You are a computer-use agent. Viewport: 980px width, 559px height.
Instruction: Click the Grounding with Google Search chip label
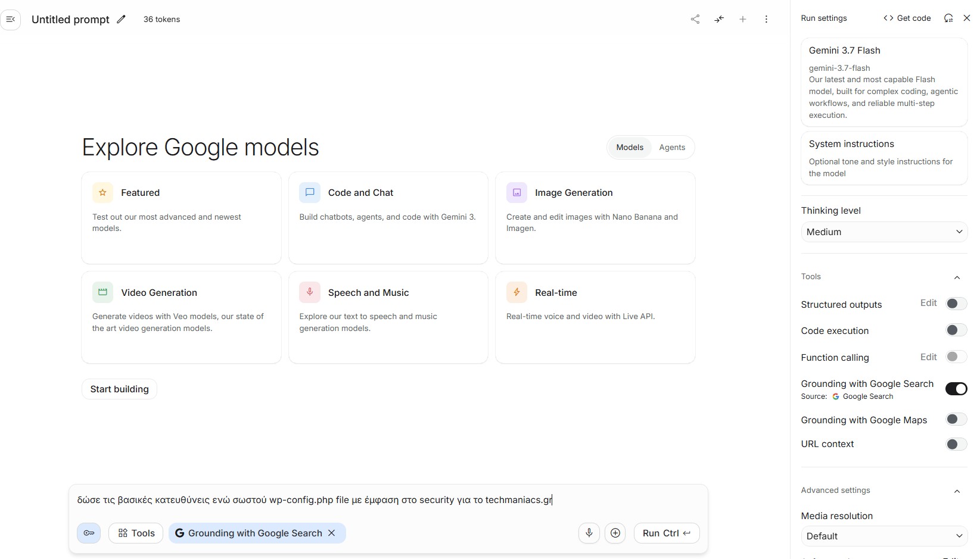(x=255, y=533)
